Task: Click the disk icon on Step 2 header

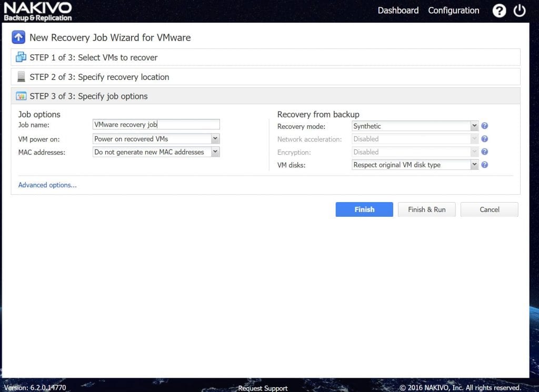Action: [19, 77]
